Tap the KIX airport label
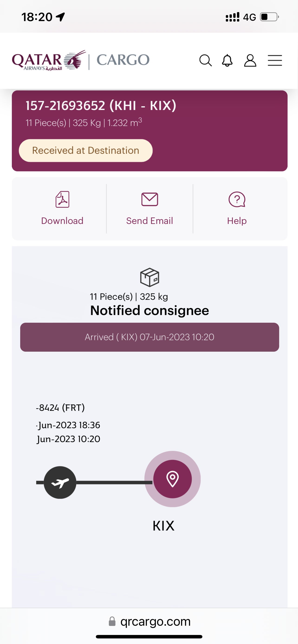This screenshot has width=298, height=644. (163, 526)
